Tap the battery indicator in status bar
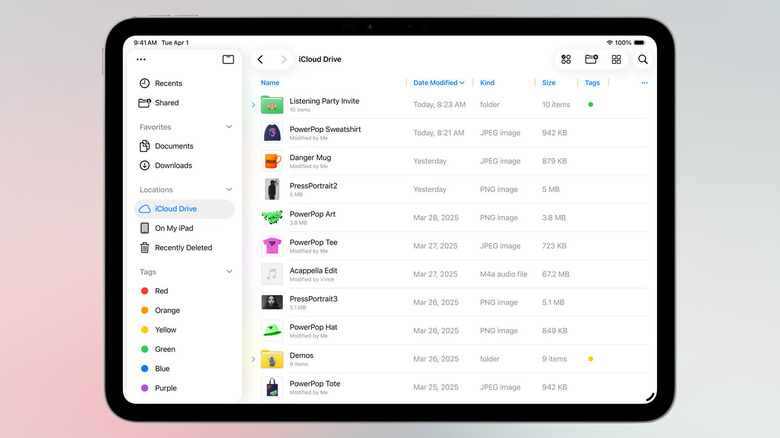The width and height of the screenshot is (780, 438). point(640,43)
